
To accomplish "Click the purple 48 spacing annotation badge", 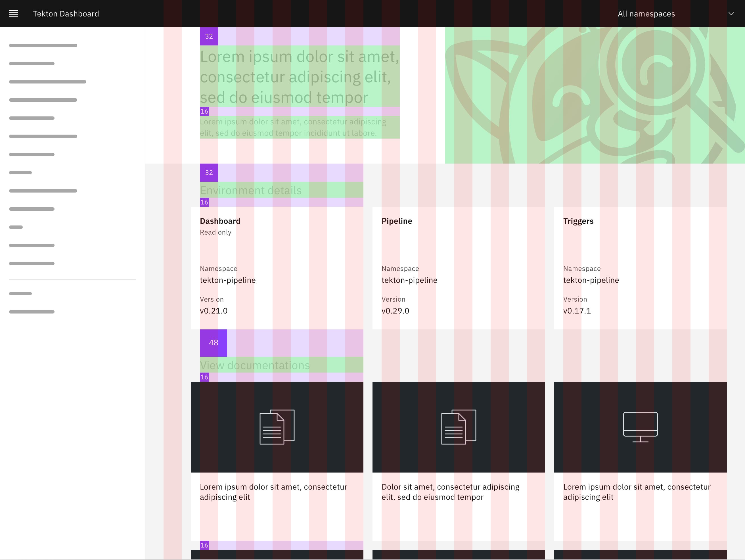I will (213, 343).
